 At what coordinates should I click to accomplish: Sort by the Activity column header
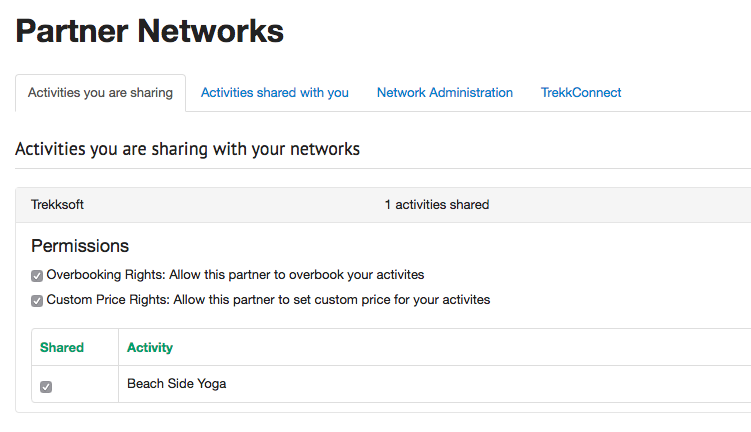point(150,348)
